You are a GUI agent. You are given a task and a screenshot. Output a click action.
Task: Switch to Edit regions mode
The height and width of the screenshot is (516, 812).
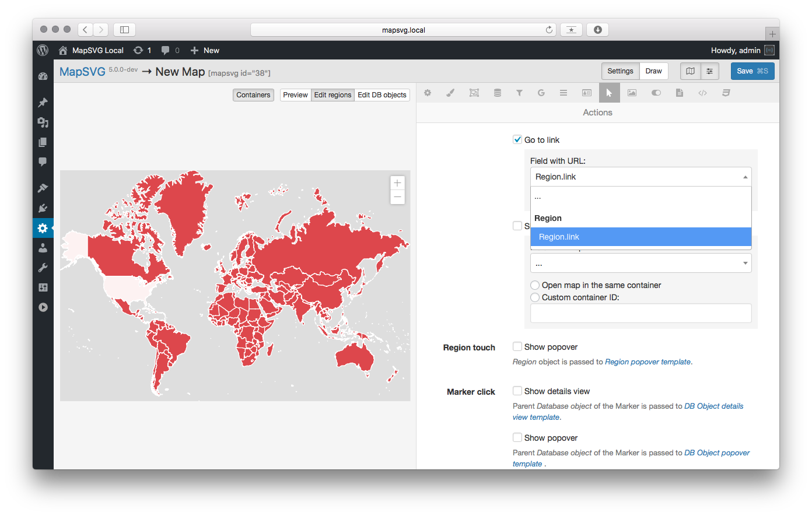tap(332, 95)
